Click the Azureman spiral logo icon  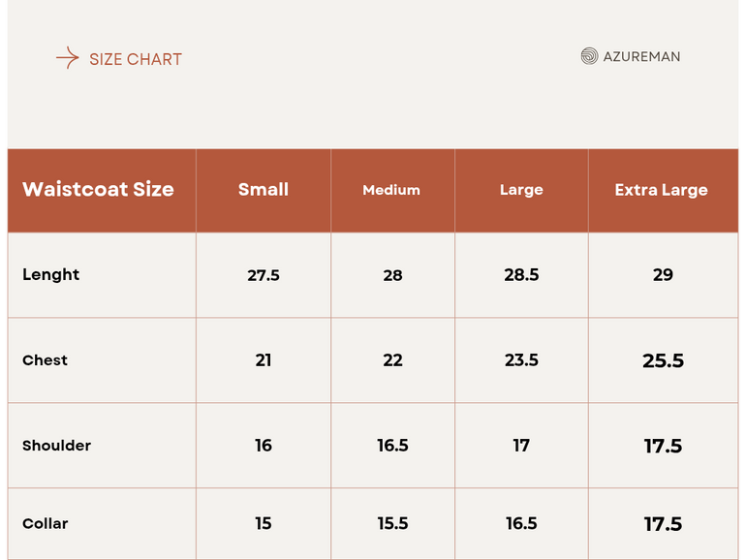(589, 56)
